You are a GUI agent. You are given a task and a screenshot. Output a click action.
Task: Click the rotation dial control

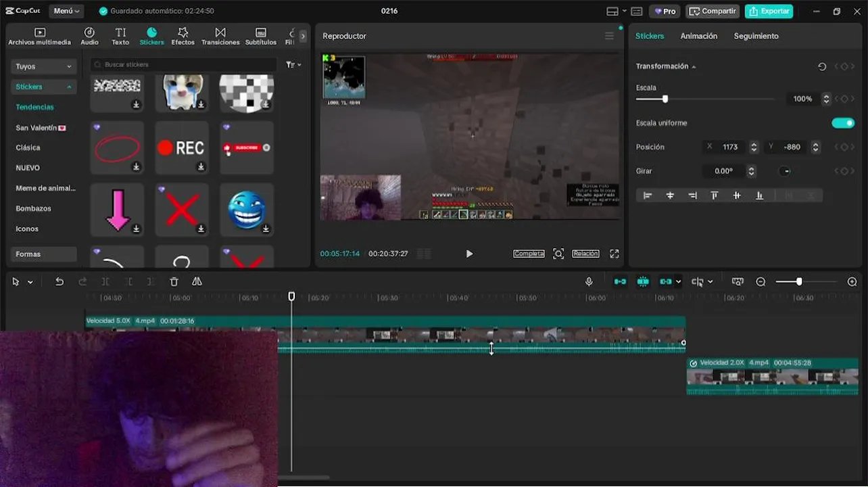coord(785,171)
